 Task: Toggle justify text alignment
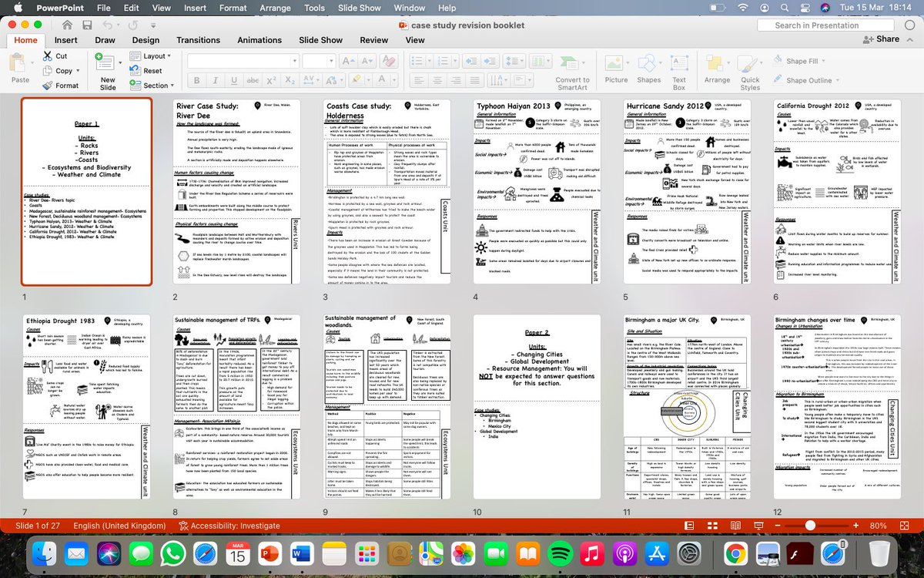474,80
